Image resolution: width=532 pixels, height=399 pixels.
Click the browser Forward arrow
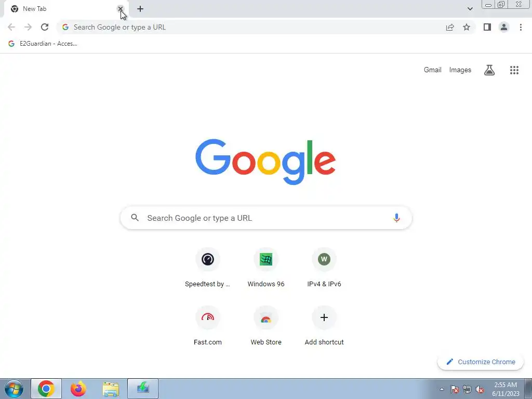(28, 27)
